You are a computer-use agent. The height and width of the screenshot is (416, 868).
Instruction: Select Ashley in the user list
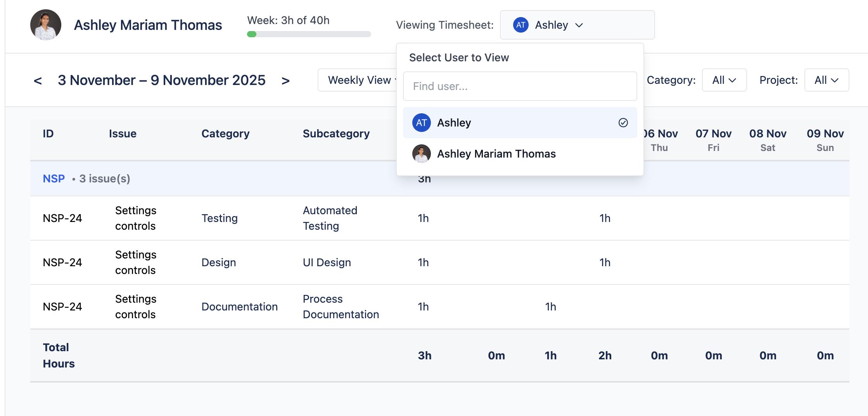(x=454, y=123)
